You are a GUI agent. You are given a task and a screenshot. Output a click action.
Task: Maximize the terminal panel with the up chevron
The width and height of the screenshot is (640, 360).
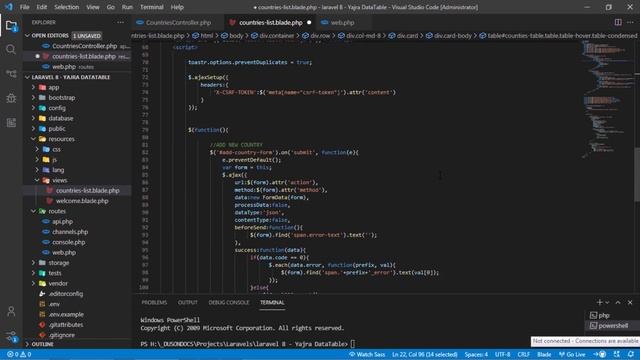tap(618, 302)
